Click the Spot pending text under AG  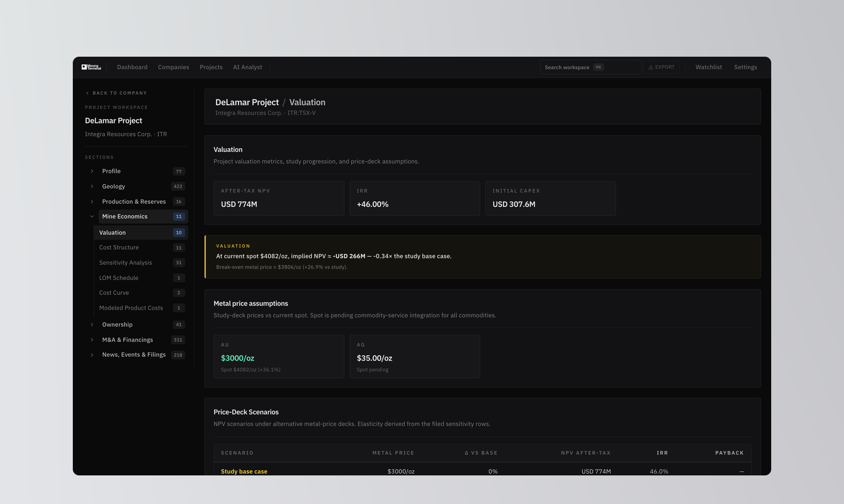pyautogui.click(x=372, y=370)
